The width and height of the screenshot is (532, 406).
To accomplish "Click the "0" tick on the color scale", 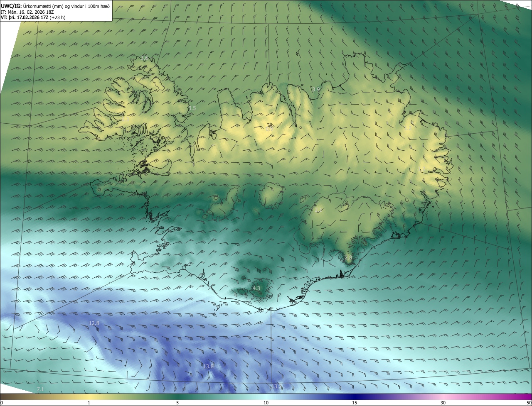I will pyautogui.click(x=2, y=403).
